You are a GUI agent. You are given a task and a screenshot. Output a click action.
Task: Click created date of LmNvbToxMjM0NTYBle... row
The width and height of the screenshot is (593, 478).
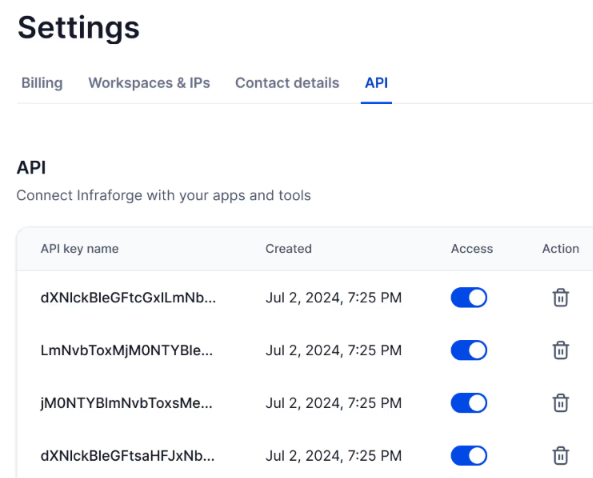(333, 351)
